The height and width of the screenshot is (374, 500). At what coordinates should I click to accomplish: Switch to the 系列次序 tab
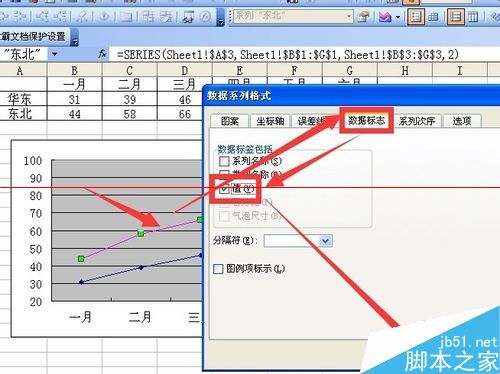click(x=417, y=121)
